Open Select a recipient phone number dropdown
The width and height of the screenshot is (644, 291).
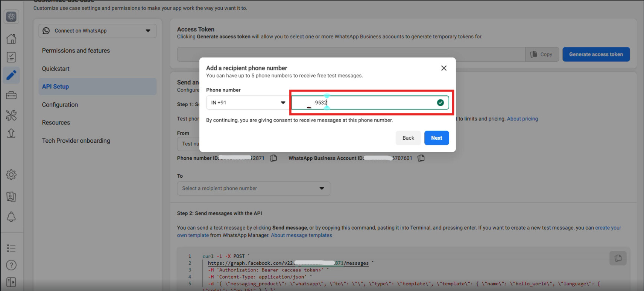[x=253, y=189]
